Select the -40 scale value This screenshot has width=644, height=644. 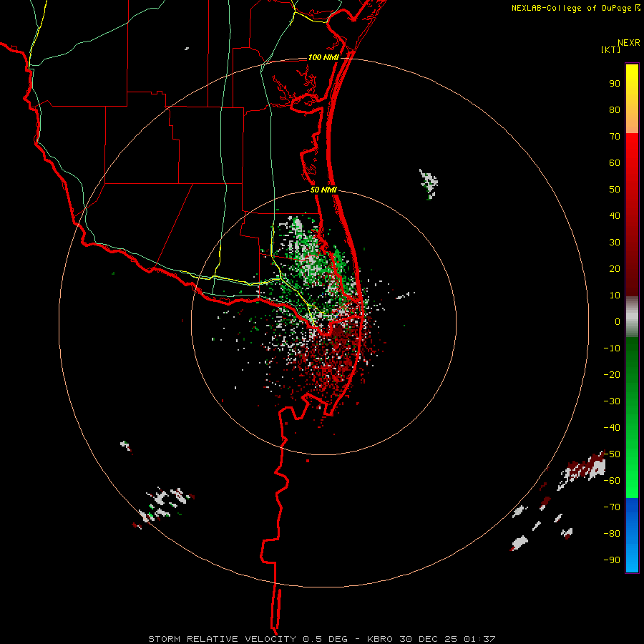click(x=612, y=428)
